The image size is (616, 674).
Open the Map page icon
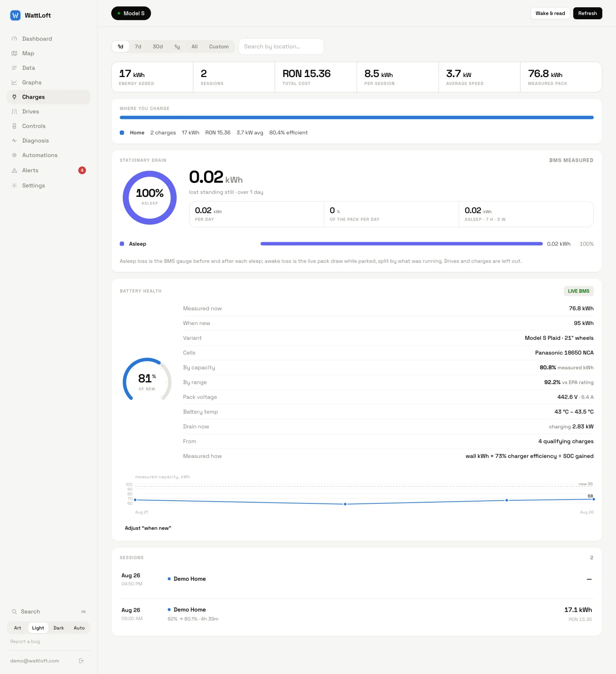(14, 54)
